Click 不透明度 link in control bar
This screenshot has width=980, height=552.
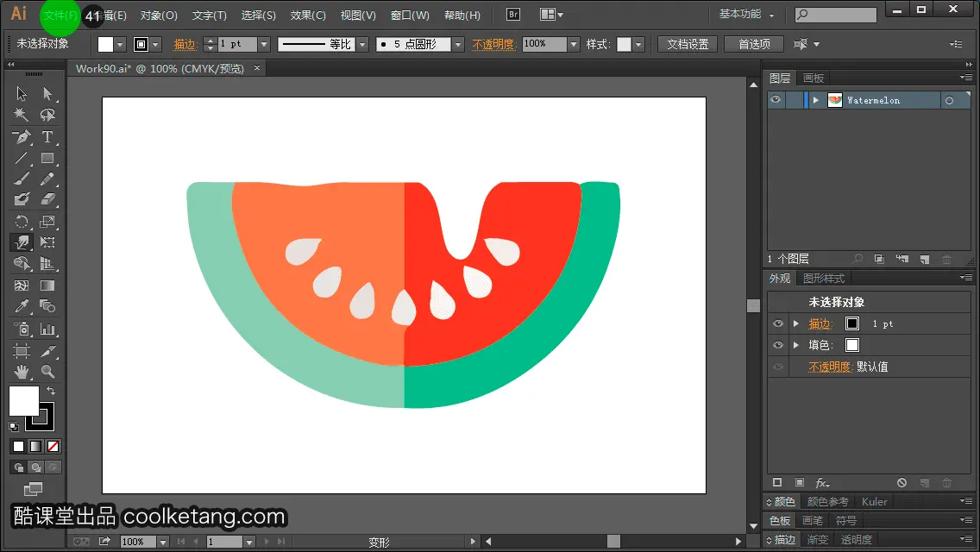[x=493, y=44]
